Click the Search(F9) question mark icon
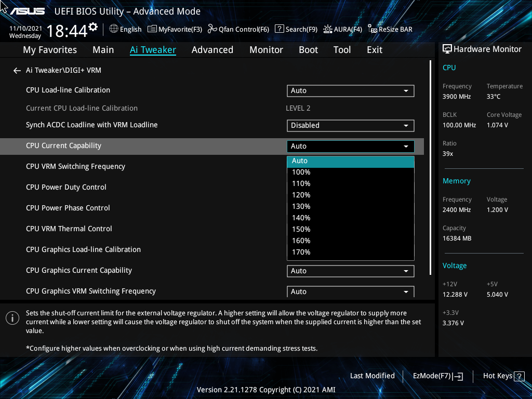This screenshot has height=399, width=532. [x=279, y=29]
